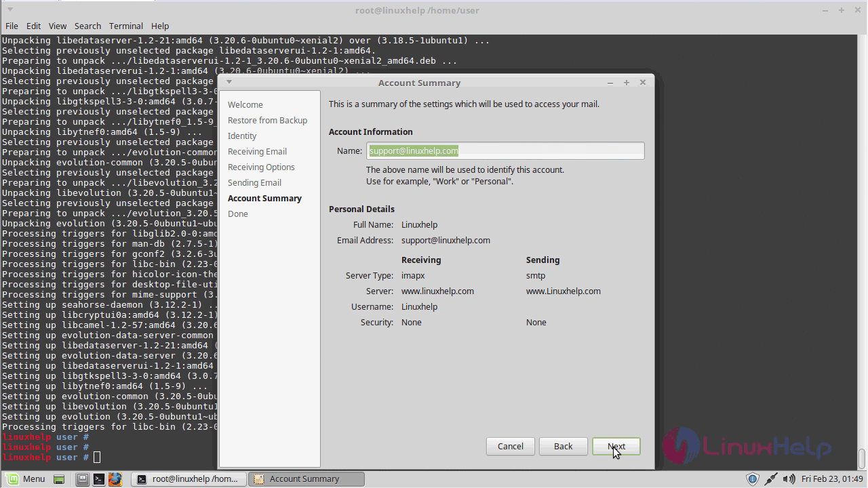Click sending Security value None
868x488 pixels.
point(536,322)
